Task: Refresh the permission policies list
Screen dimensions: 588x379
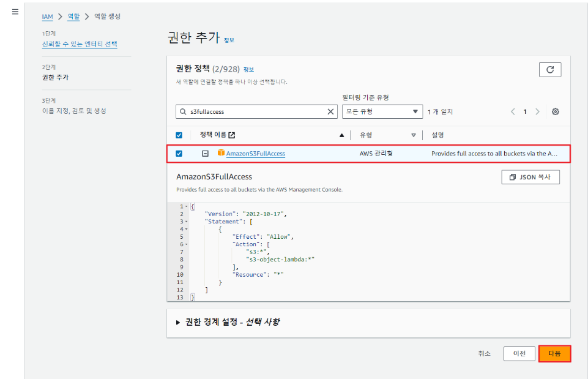Action: coord(549,69)
